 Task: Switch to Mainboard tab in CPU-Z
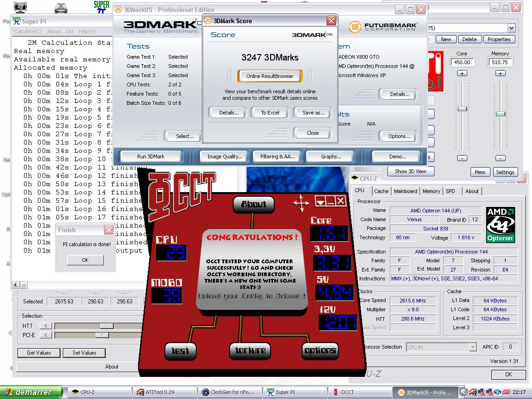click(x=405, y=191)
